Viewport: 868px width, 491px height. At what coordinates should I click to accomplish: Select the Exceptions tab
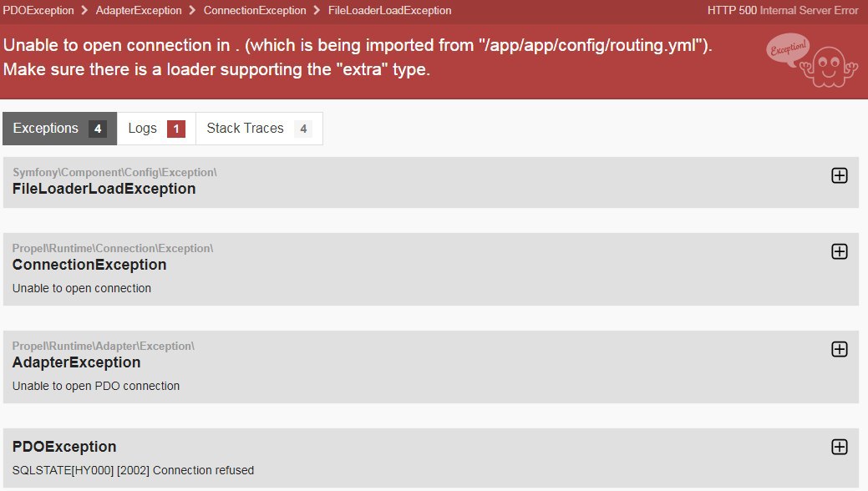pyautogui.click(x=60, y=129)
